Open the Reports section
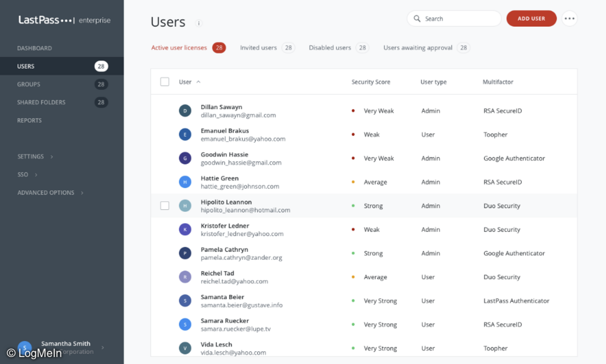Screen dimensions: 606x364 [29, 120]
